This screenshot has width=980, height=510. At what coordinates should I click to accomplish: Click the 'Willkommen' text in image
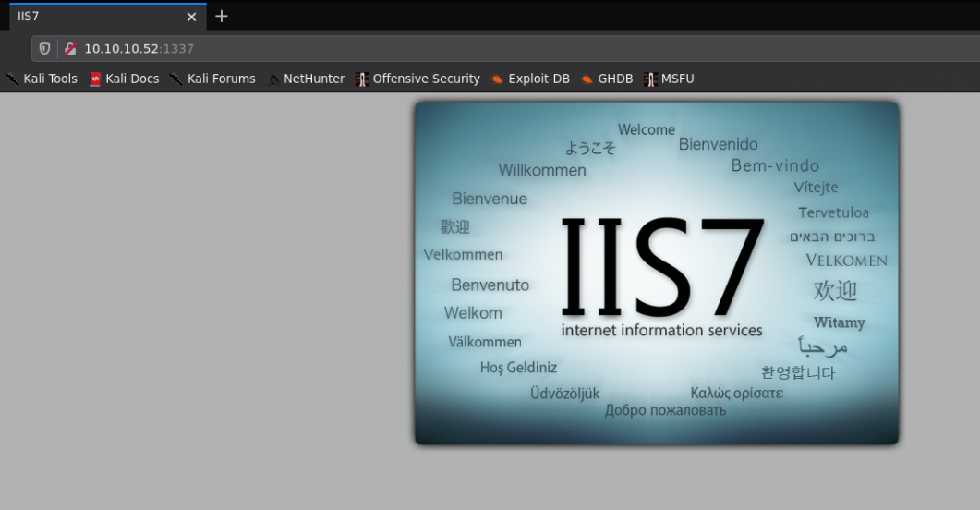542,170
